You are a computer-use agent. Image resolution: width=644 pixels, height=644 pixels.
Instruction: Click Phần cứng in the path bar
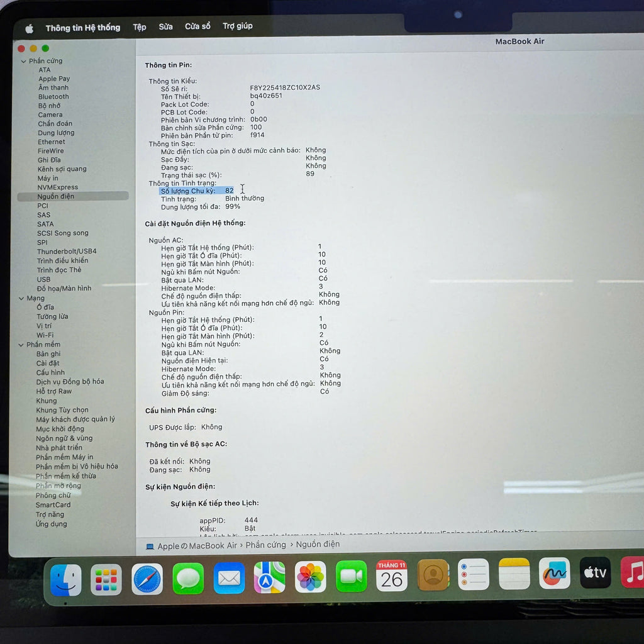(265, 545)
